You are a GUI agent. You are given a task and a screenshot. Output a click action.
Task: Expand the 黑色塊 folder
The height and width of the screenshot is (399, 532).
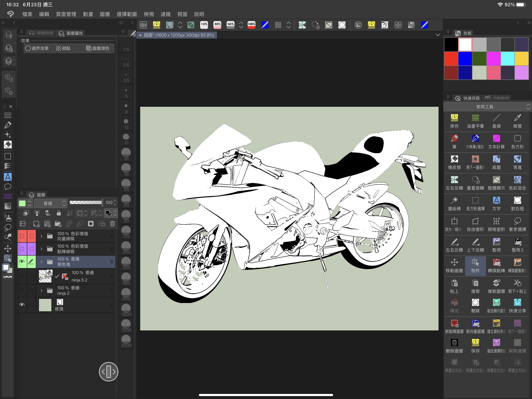coord(41,262)
